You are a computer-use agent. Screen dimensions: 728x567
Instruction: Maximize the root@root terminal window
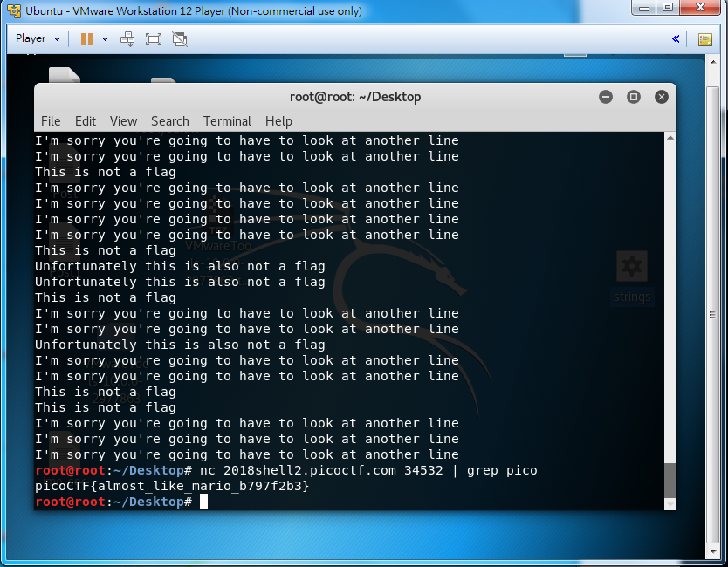point(633,97)
